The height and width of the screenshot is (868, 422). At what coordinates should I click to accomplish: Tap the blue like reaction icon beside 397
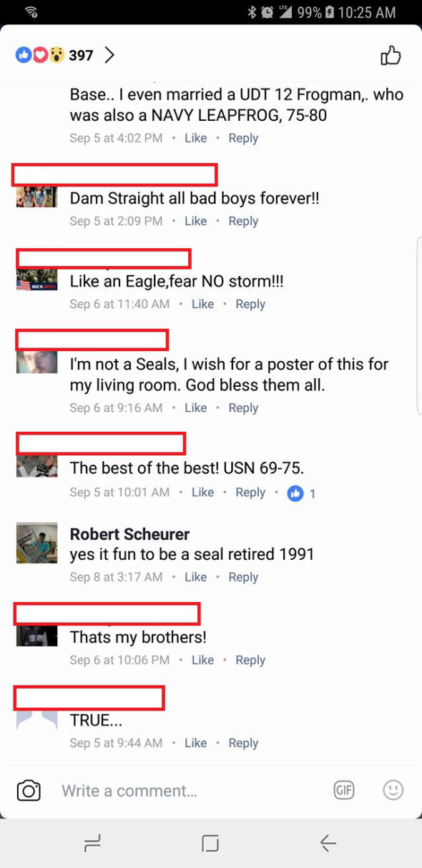point(23,55)
